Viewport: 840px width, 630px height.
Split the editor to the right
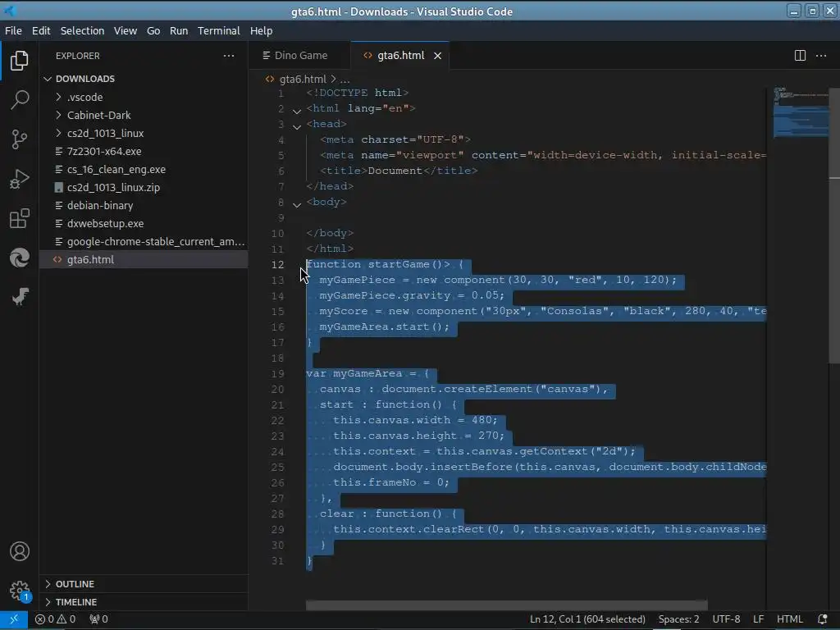click(x=800, y=56)
